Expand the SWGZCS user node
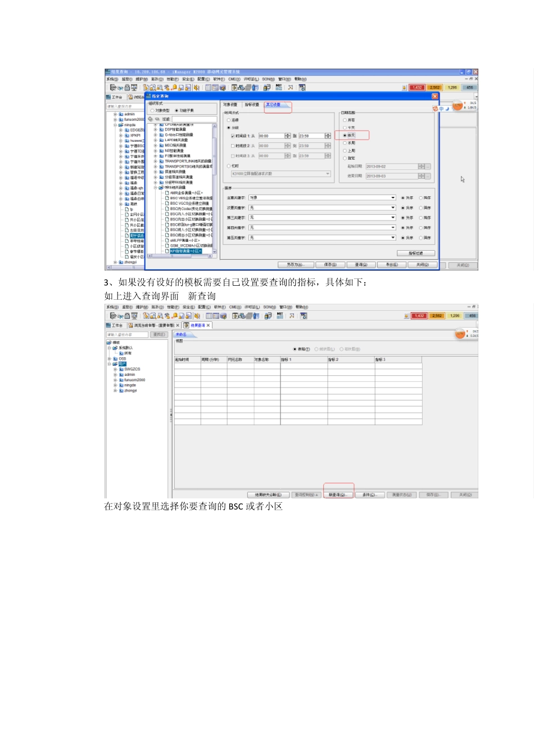This screenshot has height=756, width=534. coord(115,369)
